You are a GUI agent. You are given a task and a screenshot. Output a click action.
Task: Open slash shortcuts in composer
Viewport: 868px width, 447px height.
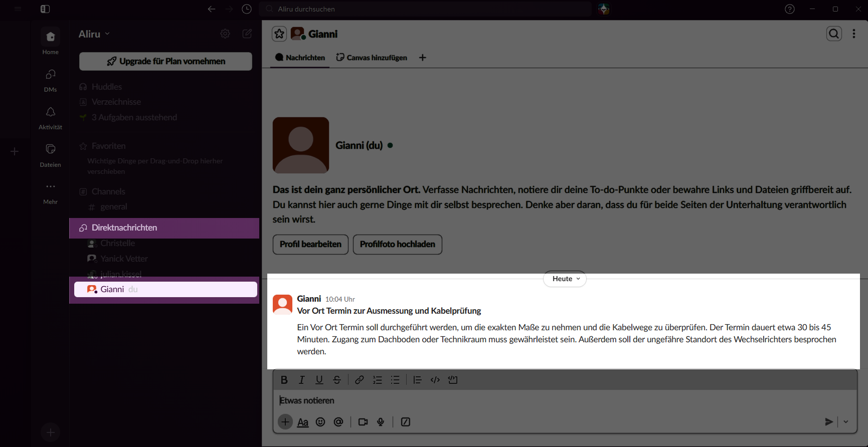click(x=406, y=422)
